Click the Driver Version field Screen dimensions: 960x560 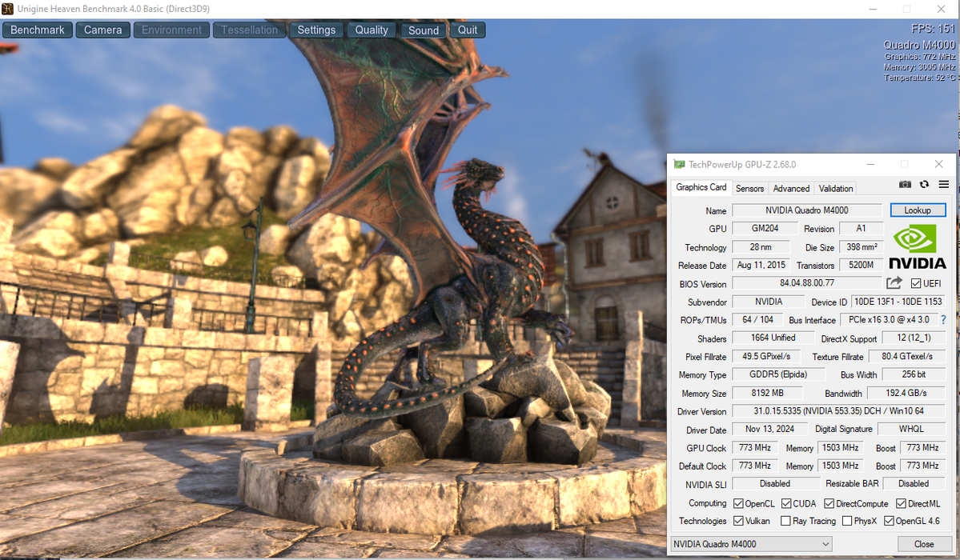pyautogui.click(x=838, y=411)
